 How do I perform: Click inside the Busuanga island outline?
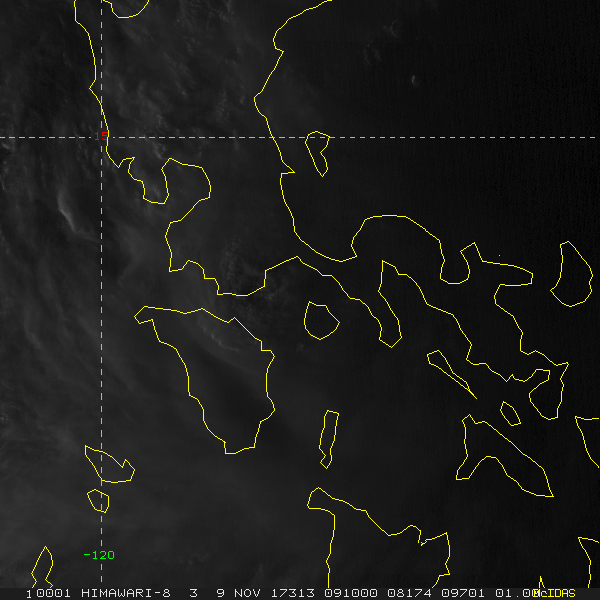(x=108, y=467)
